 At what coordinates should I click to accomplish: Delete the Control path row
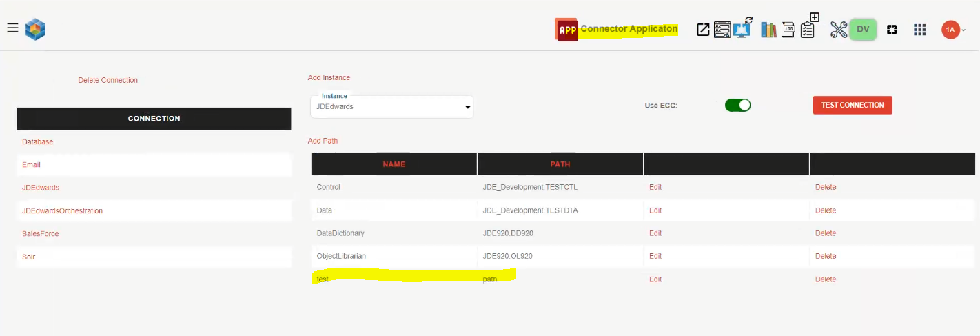click(826, 187)
